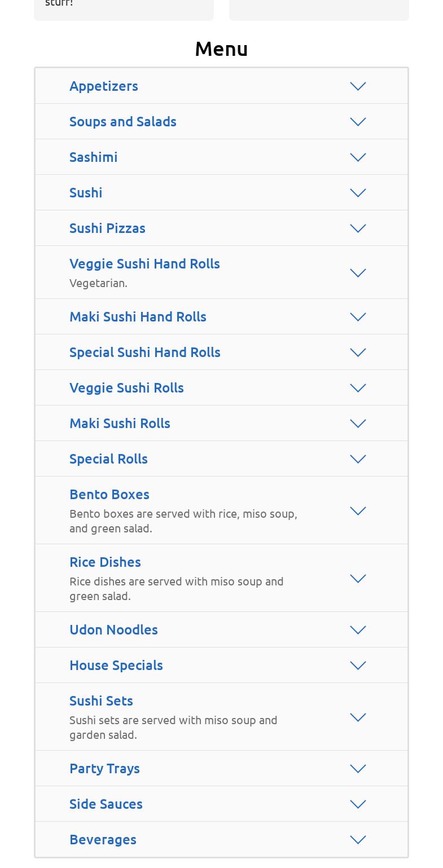Expand the Maki Sushi Hand Rolls section
The width and height of the screenshot is (443, 868).
click(138, 317)
